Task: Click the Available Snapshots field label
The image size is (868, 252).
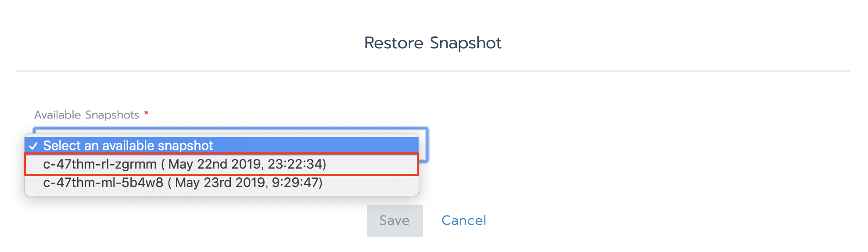Action: (86, 115)
